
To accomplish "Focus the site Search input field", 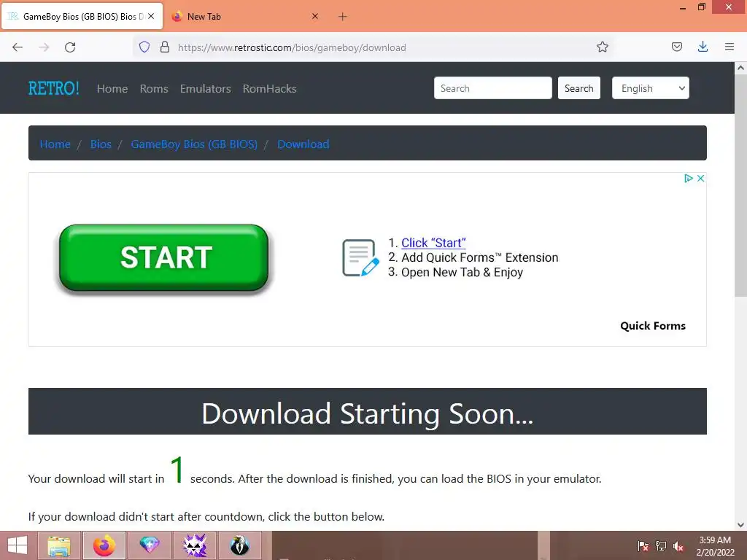I will click(492, 88).
